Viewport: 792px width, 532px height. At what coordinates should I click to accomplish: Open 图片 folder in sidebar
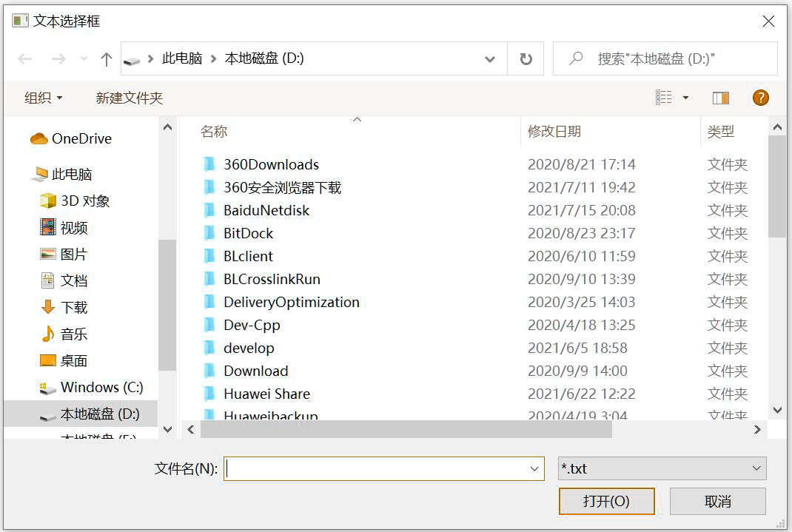pos(64,254)
